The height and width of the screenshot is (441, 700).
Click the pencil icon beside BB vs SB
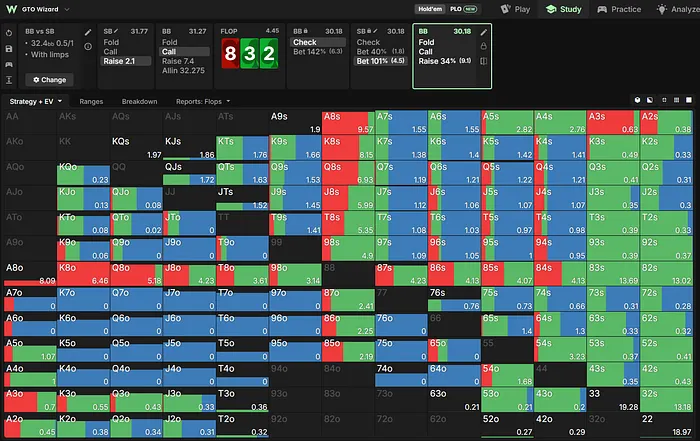pyautogui.click(x=88, y=32)
